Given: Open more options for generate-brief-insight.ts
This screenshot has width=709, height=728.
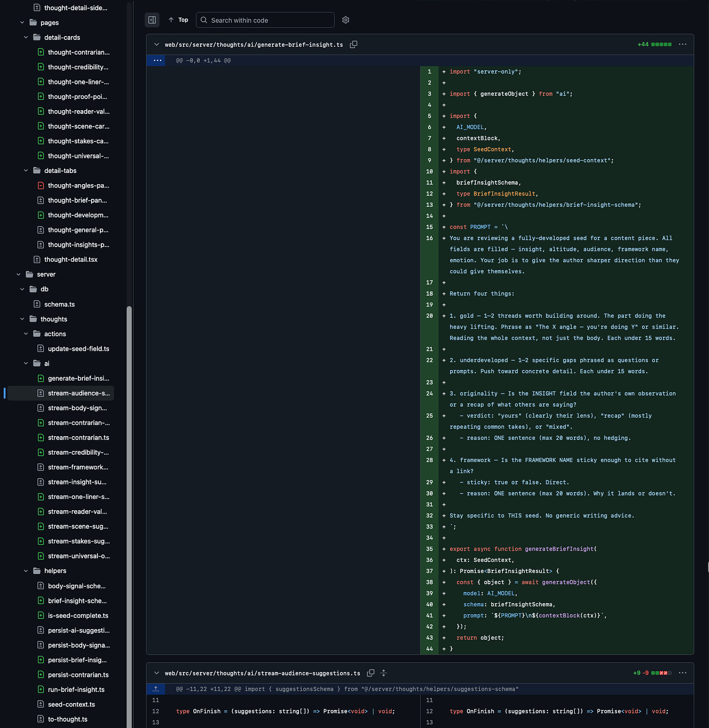Looking at the screenshot, I should (x=683, y=44).
